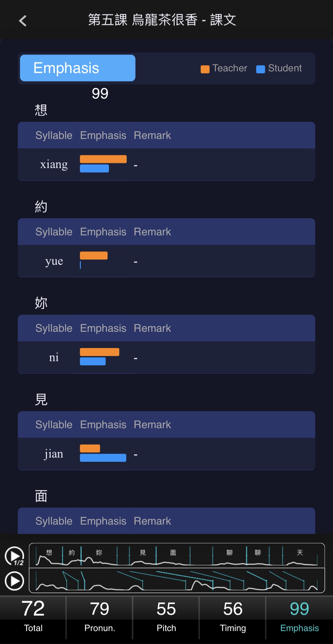Image resolution: width=333 pixels, height=644 pixels.
Task: Select the 見 marker in the teacher waveform
Action: tap(143, 552)
